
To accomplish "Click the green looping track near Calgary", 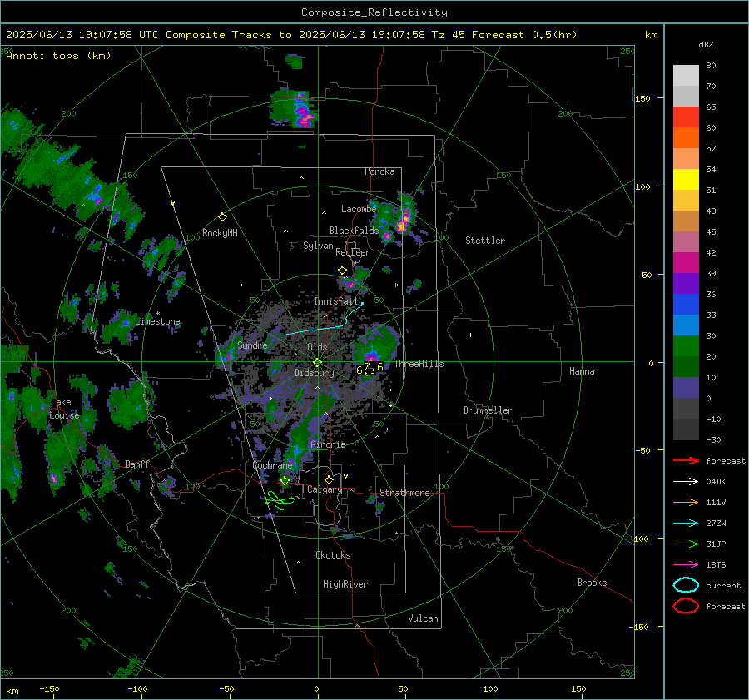I will point(280,500).
